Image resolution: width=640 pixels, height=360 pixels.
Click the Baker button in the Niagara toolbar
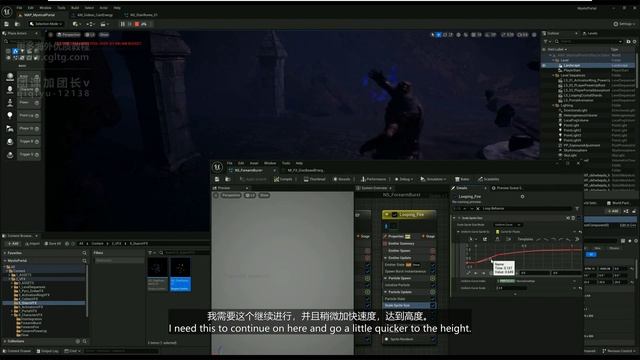[462, 179]
